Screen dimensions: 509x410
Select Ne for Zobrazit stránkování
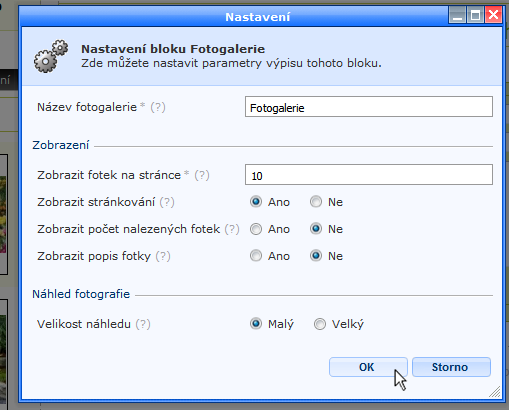point(316,202)
